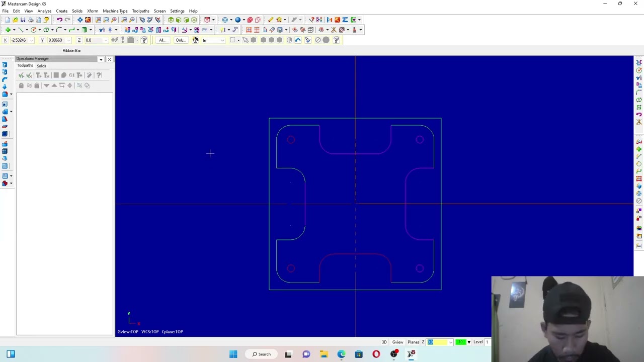Open the Xform menu
This screenshot has width=644, height=362.
[93, 11]
